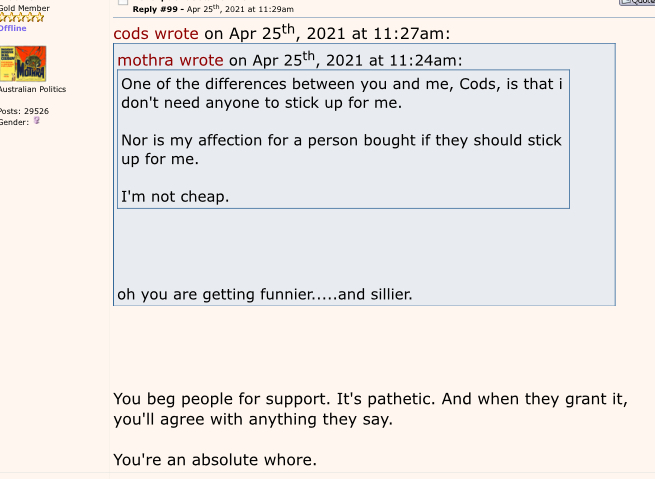This screenshot has height=479, width=655.
Task: Click the Offline status label
Action: pyautogui.click(x=13, y=28)
